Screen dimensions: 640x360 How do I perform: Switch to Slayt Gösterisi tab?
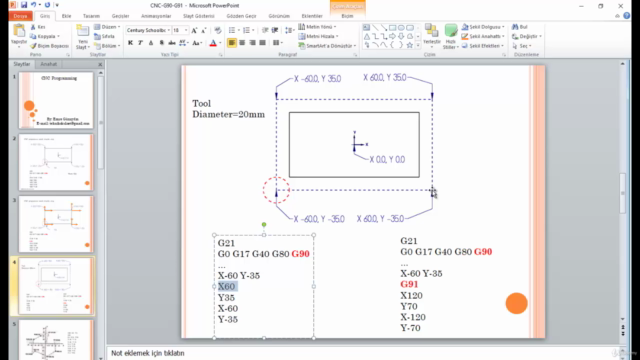[199, 16]
